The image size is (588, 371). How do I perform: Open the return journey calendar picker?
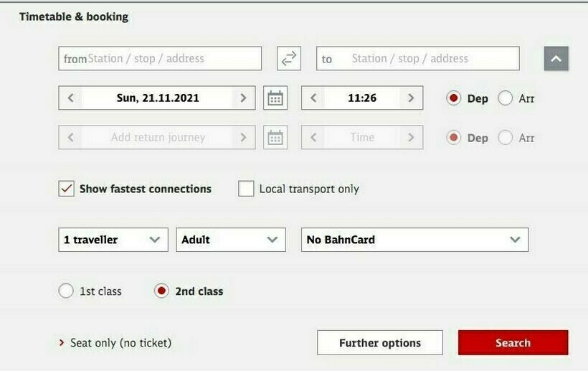(275, 138)
